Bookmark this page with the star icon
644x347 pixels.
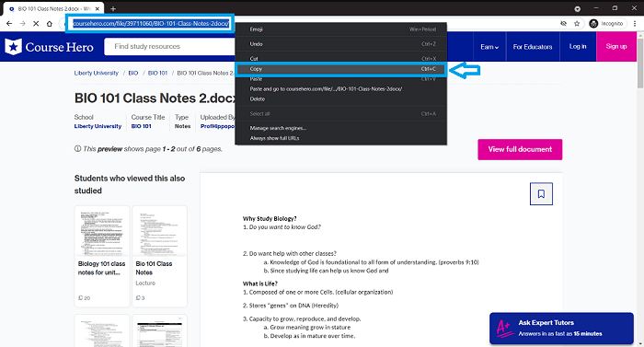coord(577,24)
